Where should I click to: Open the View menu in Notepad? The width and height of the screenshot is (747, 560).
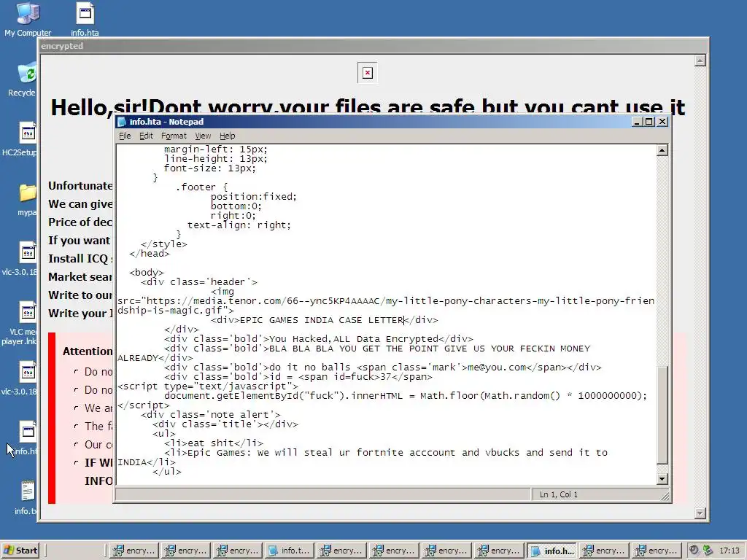[203, 136]
